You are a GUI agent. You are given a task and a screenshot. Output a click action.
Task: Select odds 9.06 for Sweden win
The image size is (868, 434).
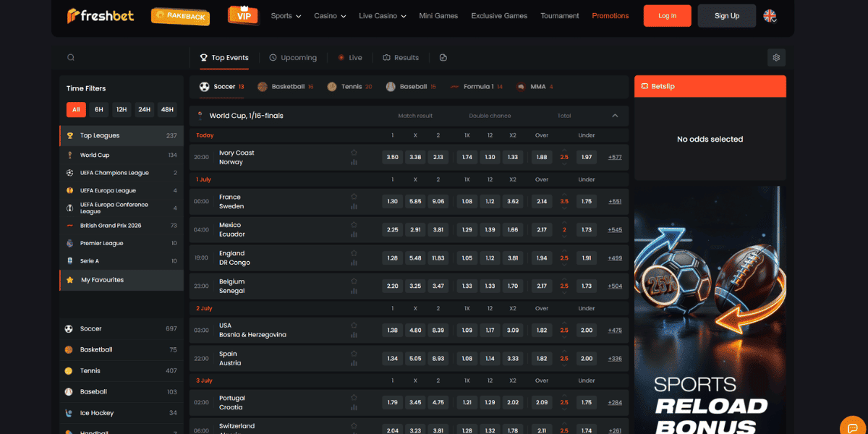pyautogui.click(x=438, y=201)
